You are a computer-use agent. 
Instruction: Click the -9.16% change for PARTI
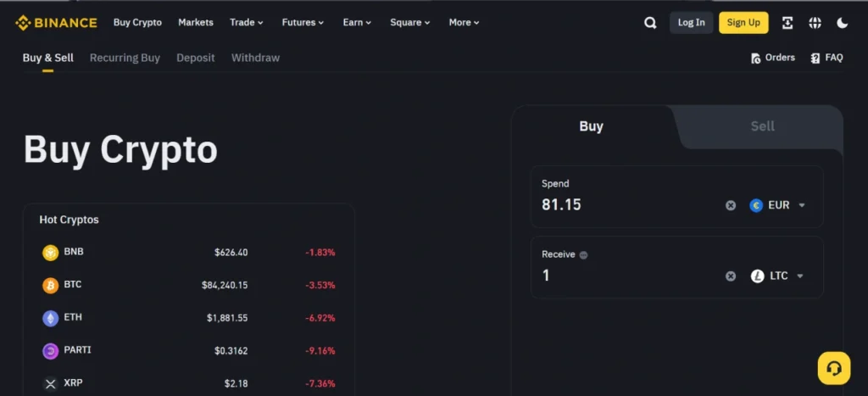[320, 350]
